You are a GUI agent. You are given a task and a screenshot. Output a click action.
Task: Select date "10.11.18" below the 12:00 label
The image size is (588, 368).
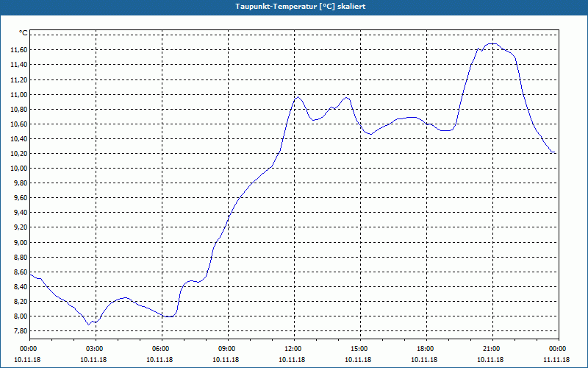pos(292,360)
